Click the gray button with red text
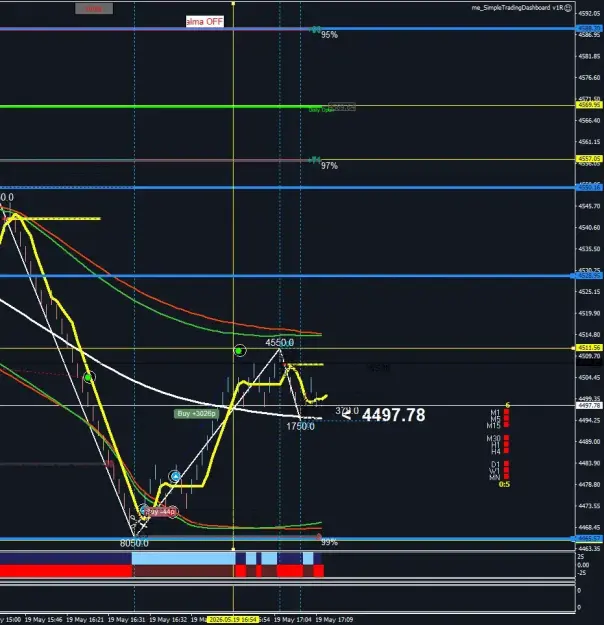The image size is (604, 625). point(94,8)
